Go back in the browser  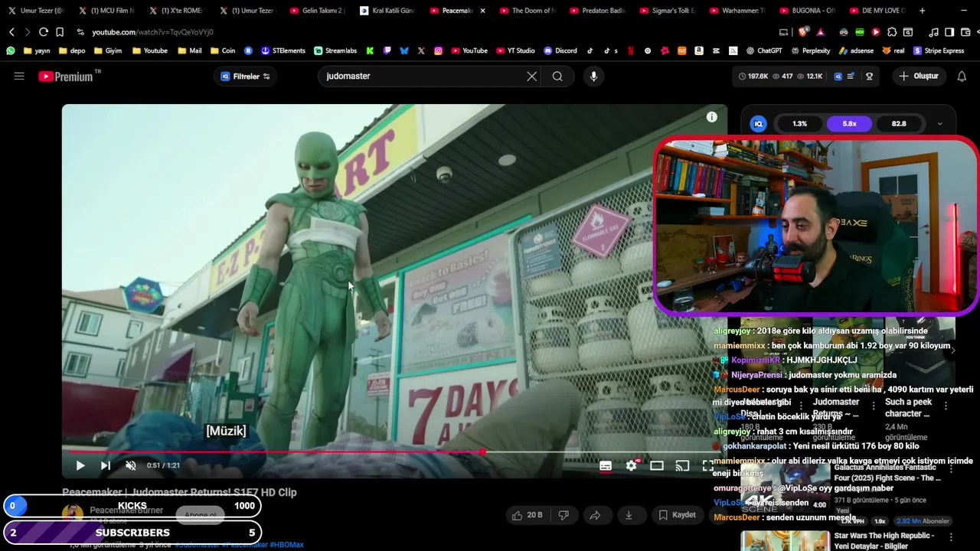11,32
